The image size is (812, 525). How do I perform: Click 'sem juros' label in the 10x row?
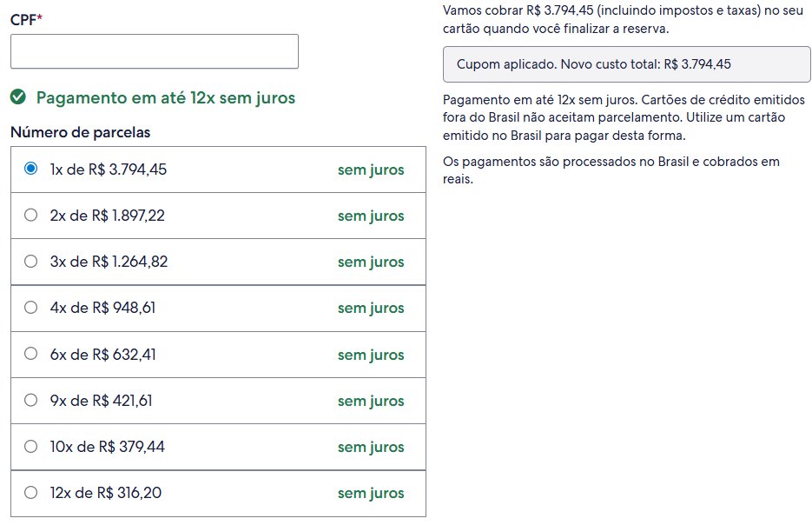pyautogui.click(x=371, y=448)
